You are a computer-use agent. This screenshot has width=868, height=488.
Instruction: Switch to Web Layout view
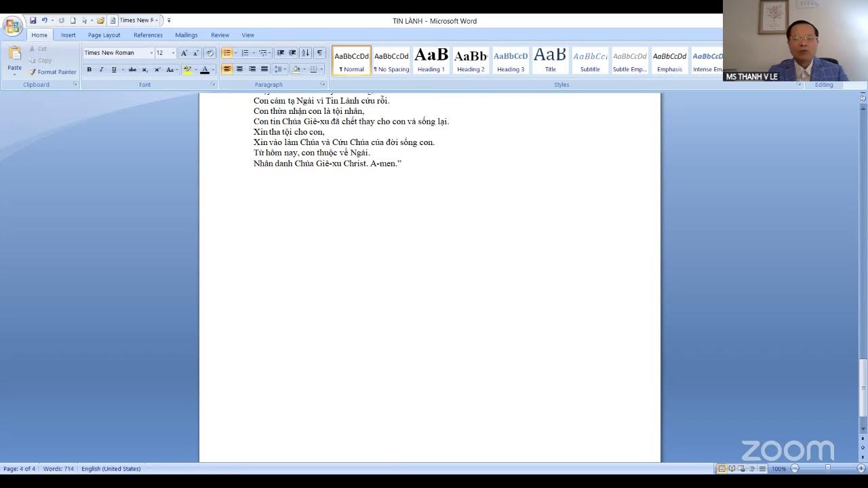[x=742, y=468]
